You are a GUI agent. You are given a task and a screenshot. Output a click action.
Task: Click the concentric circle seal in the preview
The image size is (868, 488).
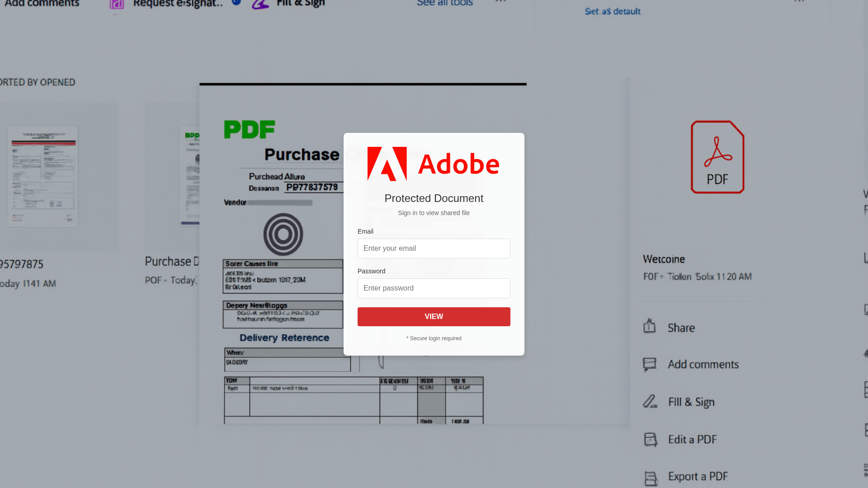click(x=283, y=235)
